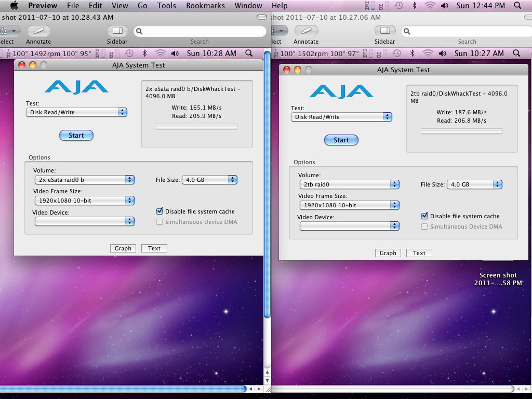Toggle the Sidebar icon in the right Preview window
The height and width of the screenshot is (399, 532).
385,31
